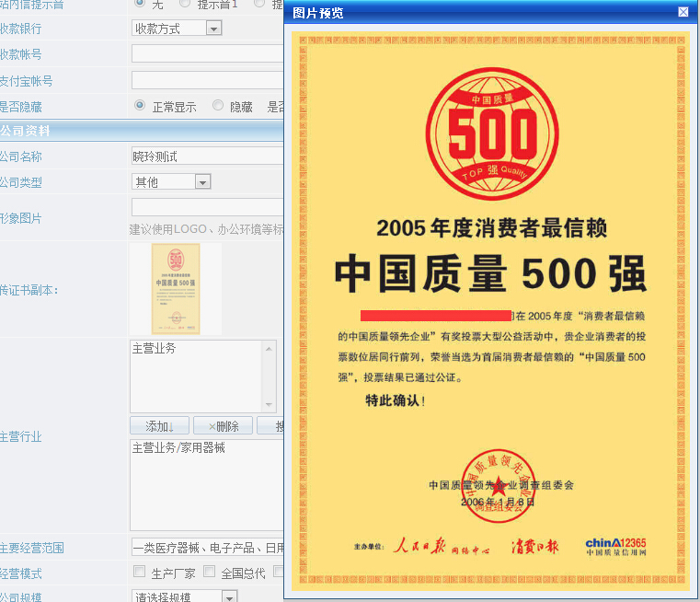The width and height of the screenshot is (700, 602).
Task: Click the down arrow of the industry list scrollbar
Action: pos(269,405)
